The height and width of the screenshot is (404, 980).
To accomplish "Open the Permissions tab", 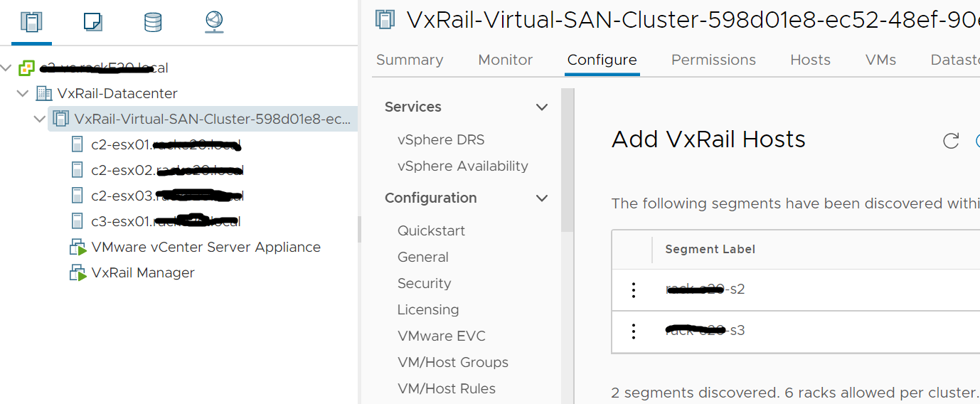I will point(713,60).
